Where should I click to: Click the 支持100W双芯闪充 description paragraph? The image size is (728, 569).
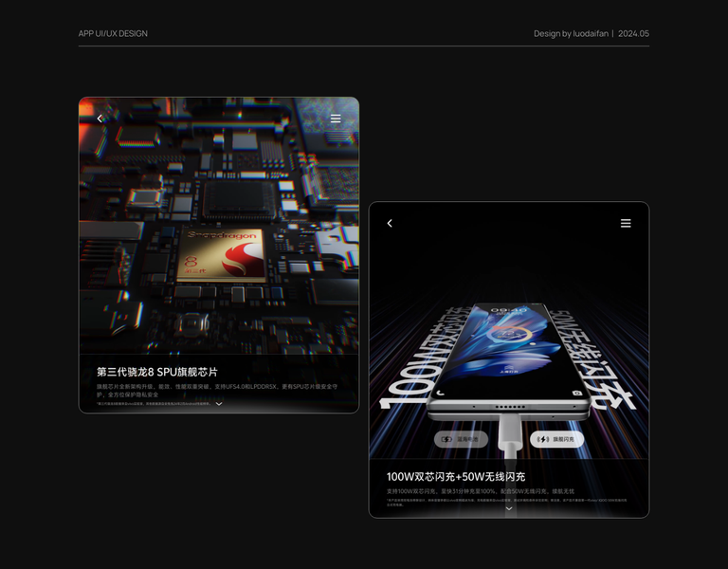481,491
